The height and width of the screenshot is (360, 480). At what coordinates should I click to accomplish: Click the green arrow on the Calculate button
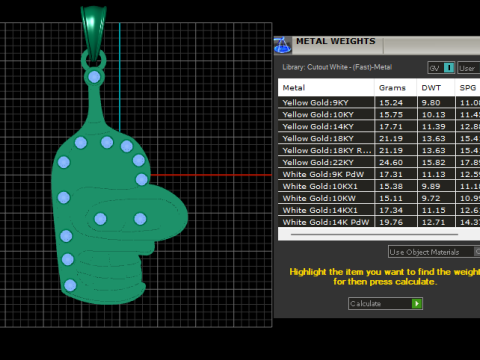tap(417, 303)
